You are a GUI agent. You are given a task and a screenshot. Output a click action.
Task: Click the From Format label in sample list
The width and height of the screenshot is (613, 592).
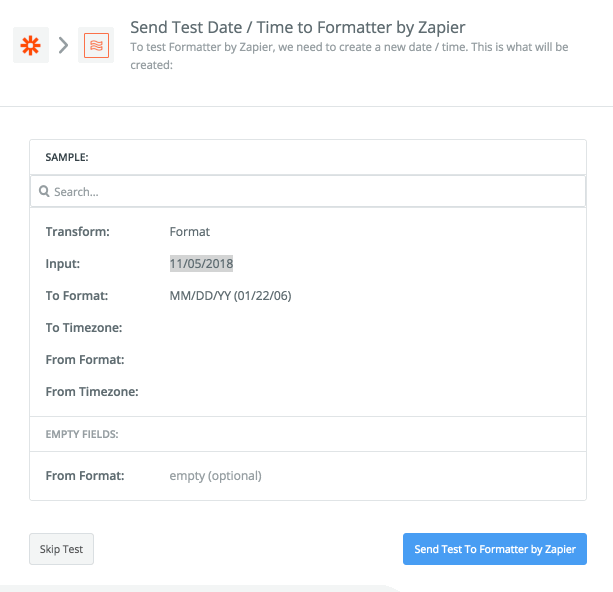[x=85, y=359]
